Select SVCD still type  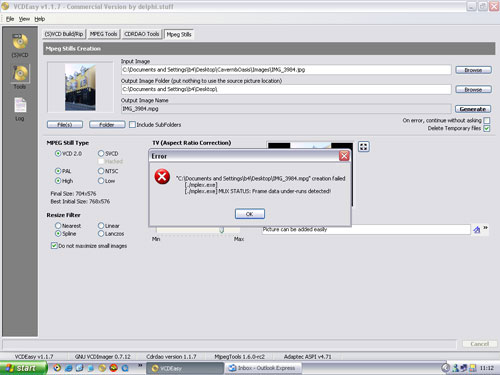[x=101, y=153]
